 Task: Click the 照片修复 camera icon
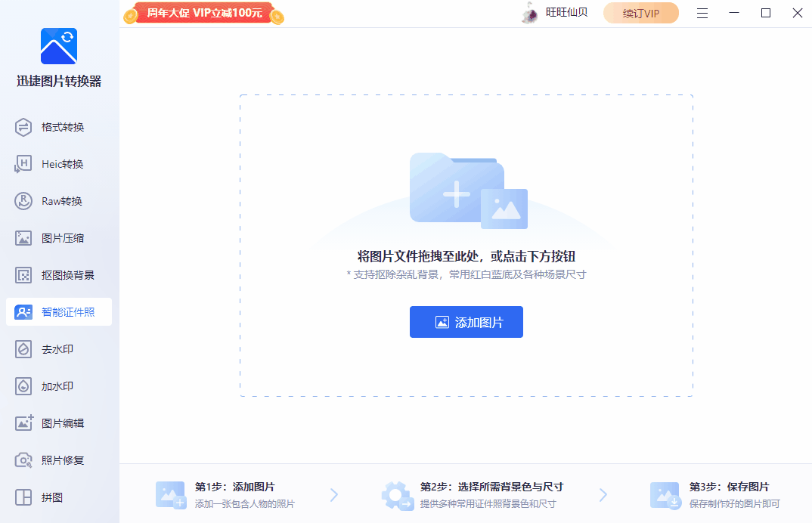pyautogui.click(x=23, y=460)
